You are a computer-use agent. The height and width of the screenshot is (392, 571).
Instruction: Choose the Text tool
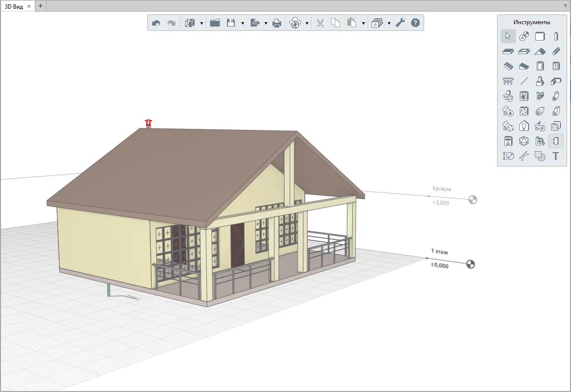coord(556,156)
